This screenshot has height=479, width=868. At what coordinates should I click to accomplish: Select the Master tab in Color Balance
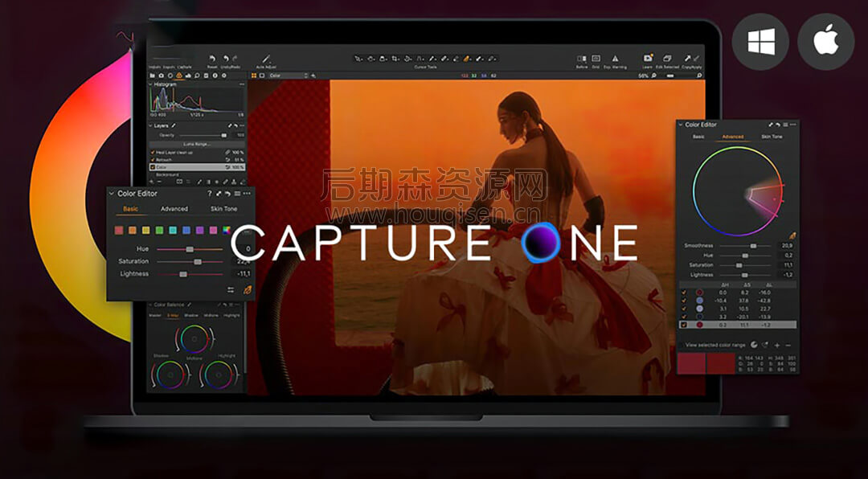pyautogui.click(x=155, y=316)
